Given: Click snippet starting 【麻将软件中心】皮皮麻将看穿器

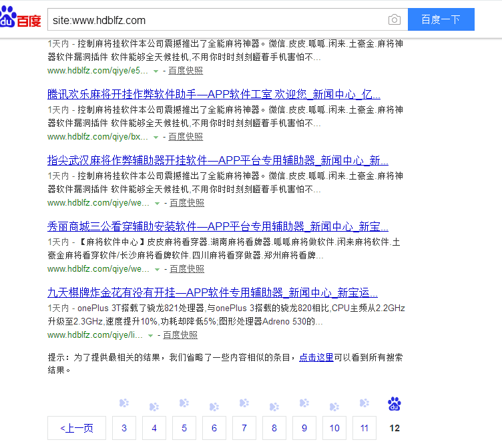Looking at the screenshot, I should 224,248.
